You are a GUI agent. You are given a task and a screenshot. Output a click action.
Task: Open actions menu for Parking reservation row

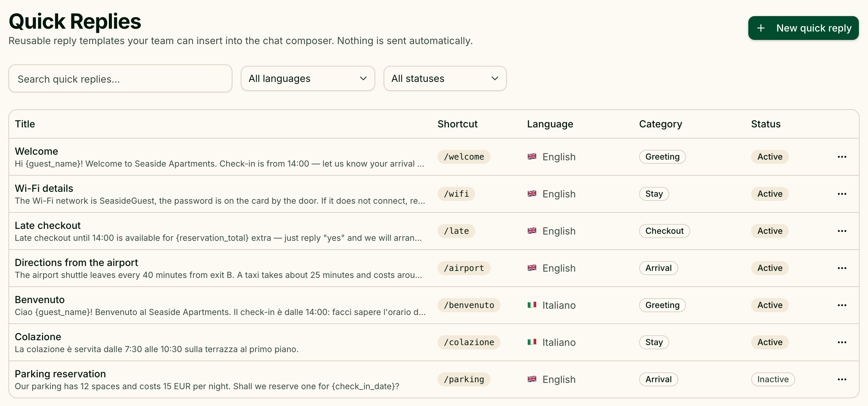click(x=842, y=379)
